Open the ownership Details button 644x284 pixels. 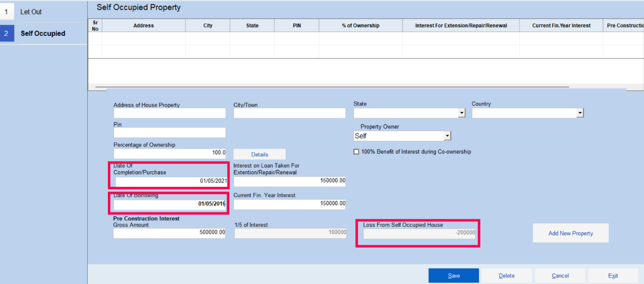coord(260,155)
